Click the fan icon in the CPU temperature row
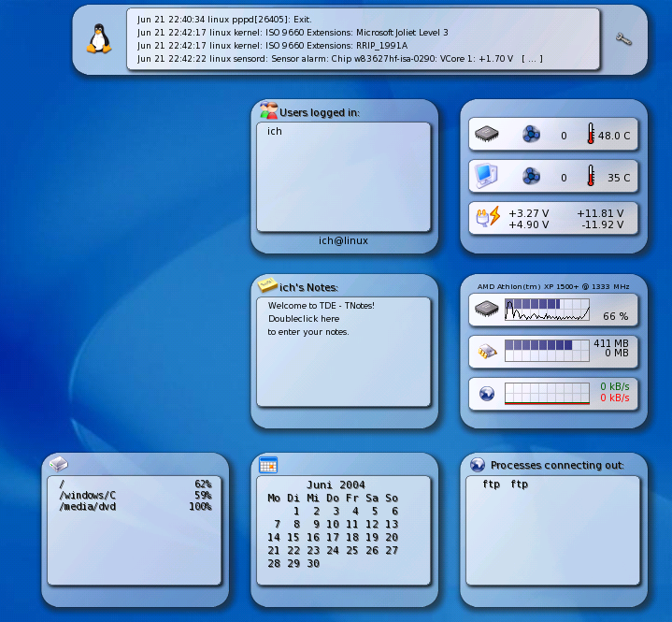This screenshot has width=672, height=622. [x=531, y=135]
